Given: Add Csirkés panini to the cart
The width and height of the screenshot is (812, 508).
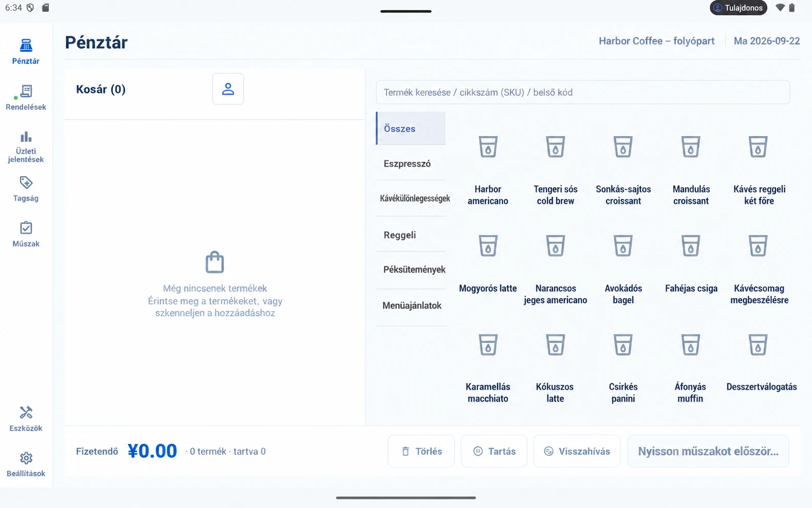Looking at the screenshot, I should pos(623,368).
